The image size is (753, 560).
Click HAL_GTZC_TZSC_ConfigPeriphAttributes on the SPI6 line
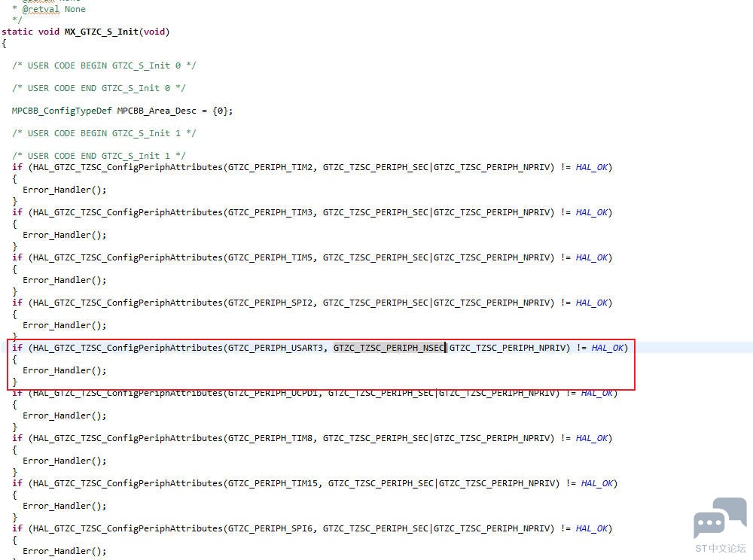point(128,528)
